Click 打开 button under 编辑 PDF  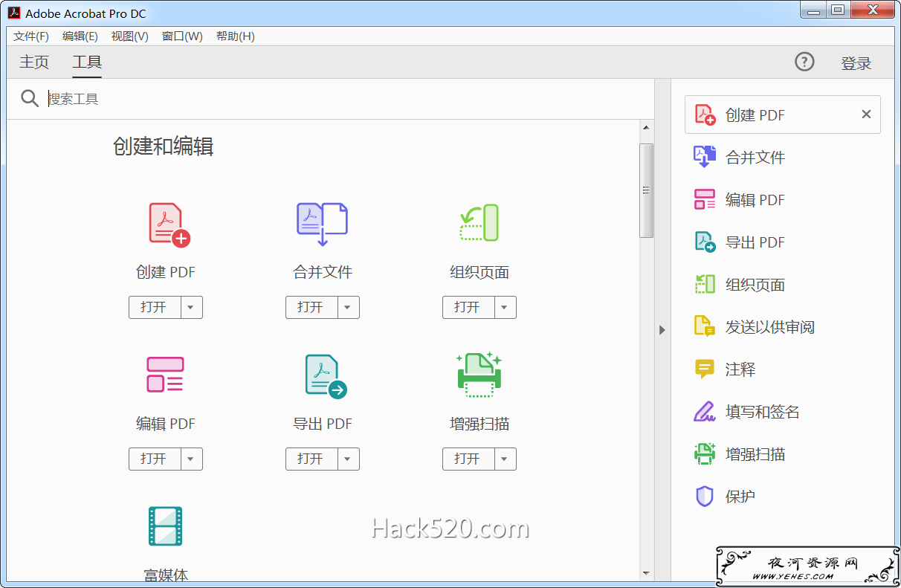pos(155,459)
